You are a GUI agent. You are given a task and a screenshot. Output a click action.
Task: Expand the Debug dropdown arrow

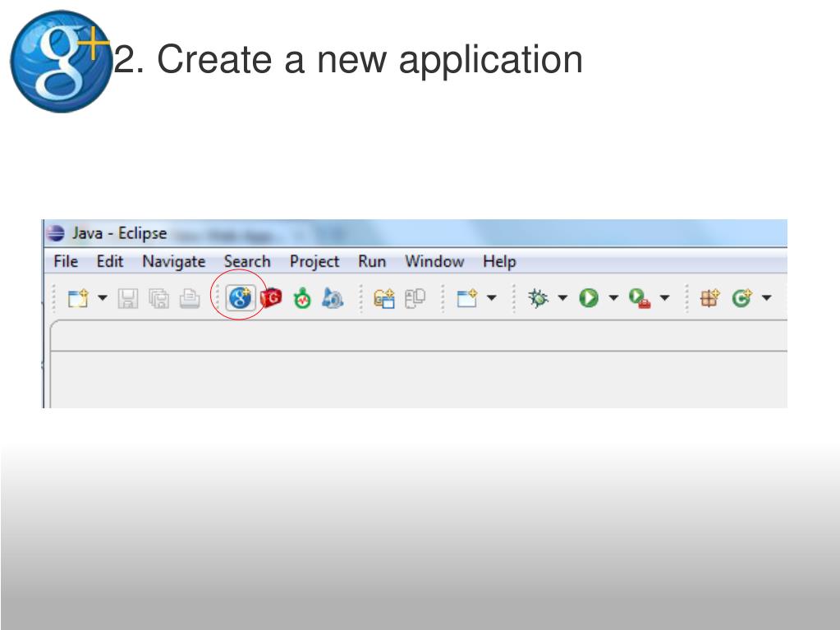pos(562,297)
